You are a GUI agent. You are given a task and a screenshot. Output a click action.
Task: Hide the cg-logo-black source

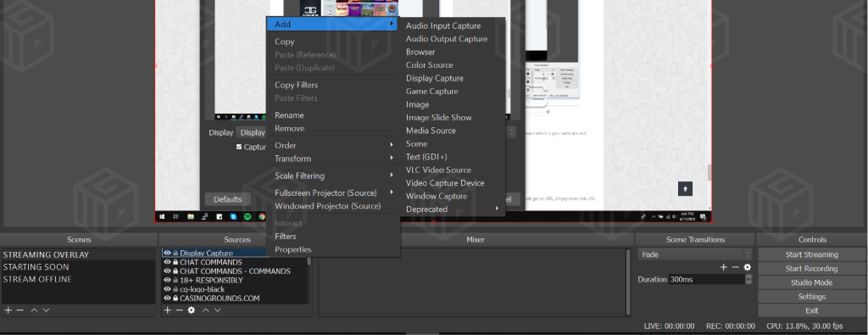[167, 289]
